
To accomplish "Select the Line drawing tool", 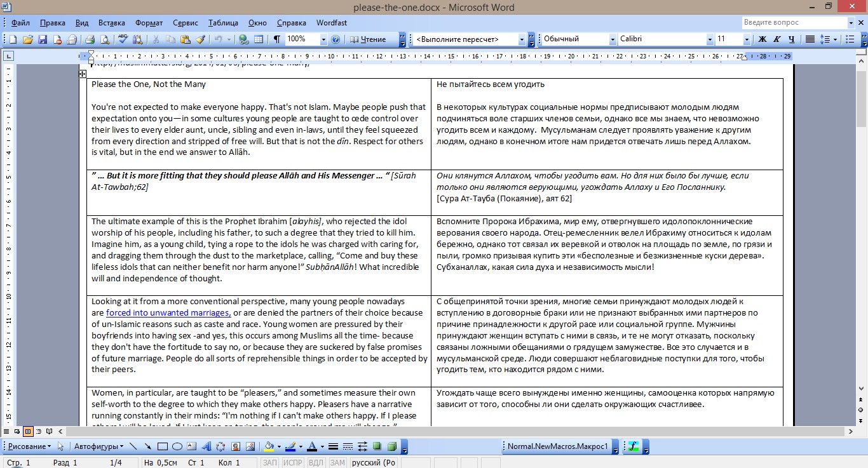I will [x=133, y=446].
